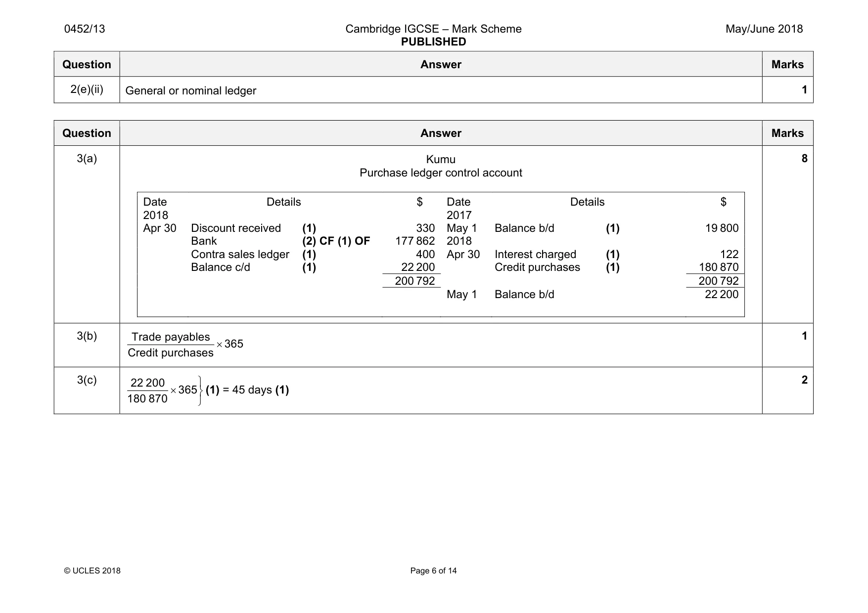Click the Bank amount '177 862'
The height and width of the screenshot is (613, 868).
click(x=415, y=241)
